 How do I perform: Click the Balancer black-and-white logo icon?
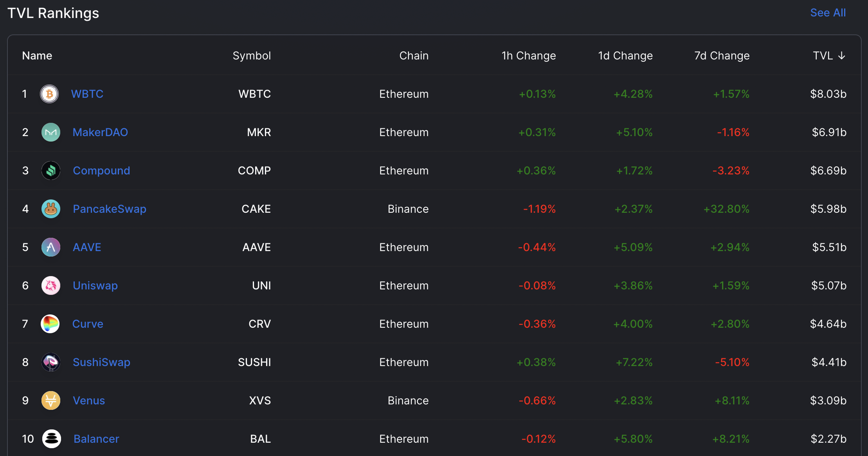[52, 439]
